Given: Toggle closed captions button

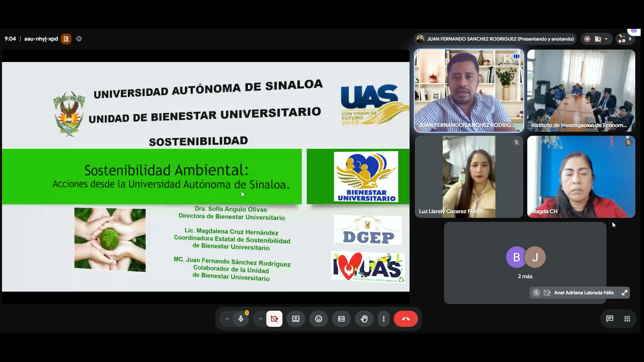Looking at the screenshot, I should click(x=341, y=319).
